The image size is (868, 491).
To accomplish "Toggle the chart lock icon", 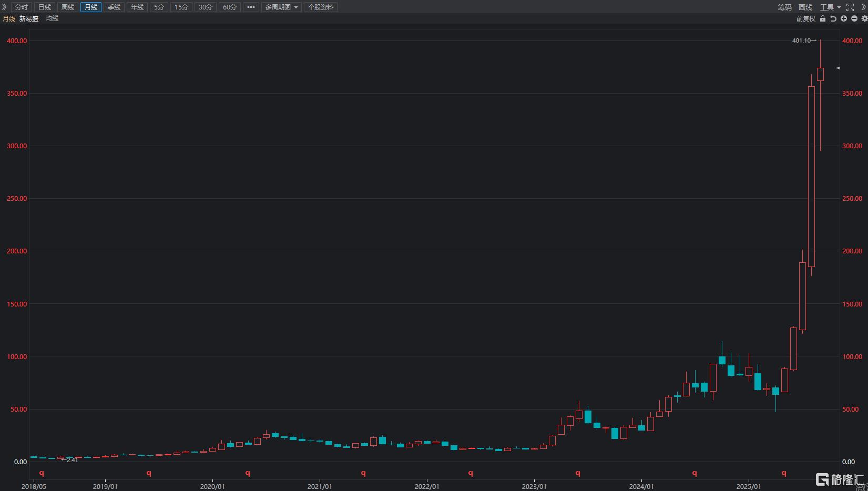I will pos(823,18).
